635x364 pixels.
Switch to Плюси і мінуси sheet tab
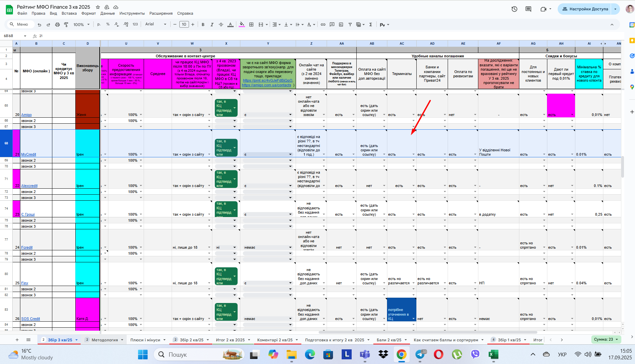[x=145, y=340]
